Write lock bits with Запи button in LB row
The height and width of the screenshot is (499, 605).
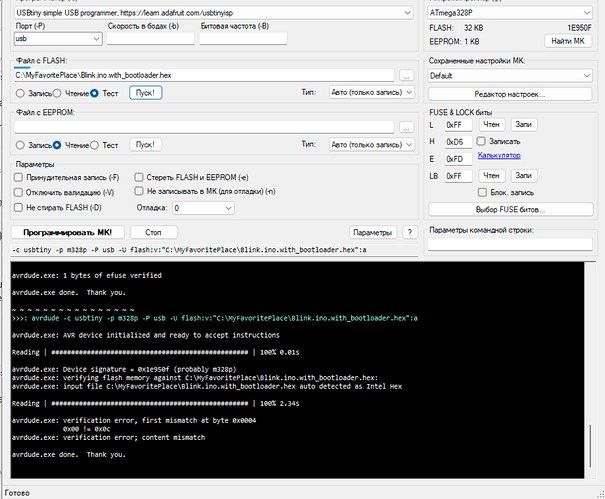click(524, 176)
